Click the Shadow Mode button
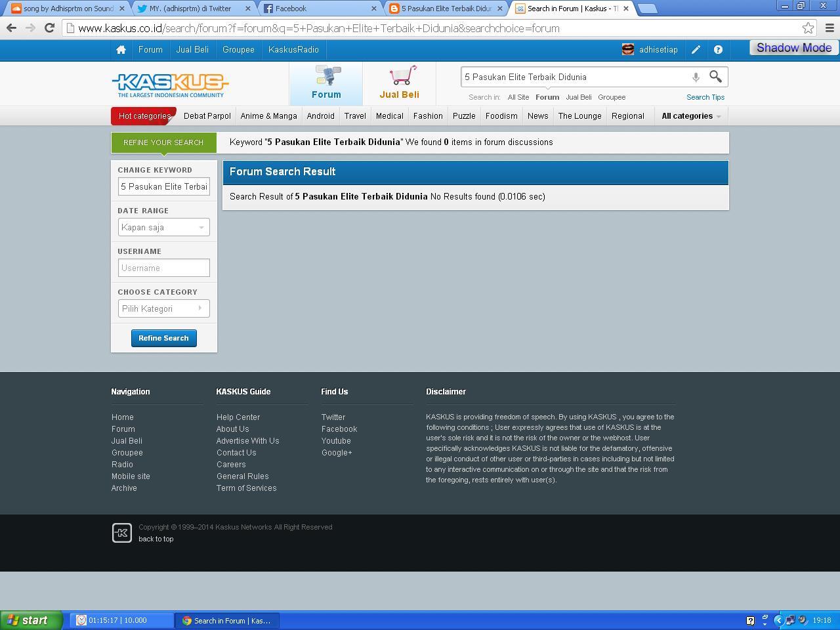840x630 pixels. pos(794,48)
